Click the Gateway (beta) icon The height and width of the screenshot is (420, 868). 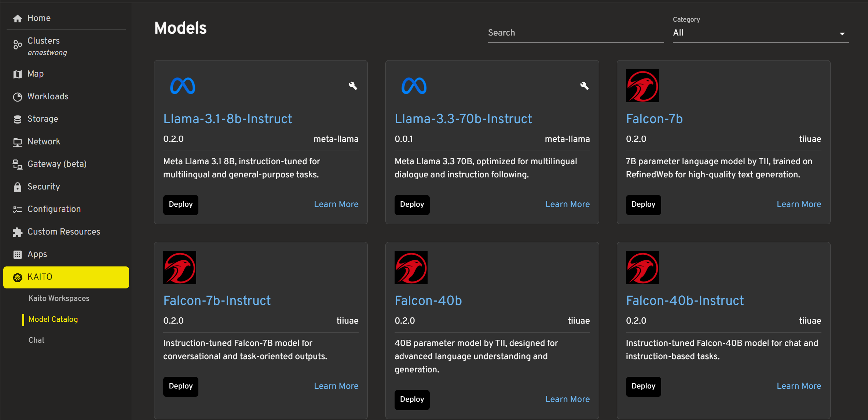[17, 164]
